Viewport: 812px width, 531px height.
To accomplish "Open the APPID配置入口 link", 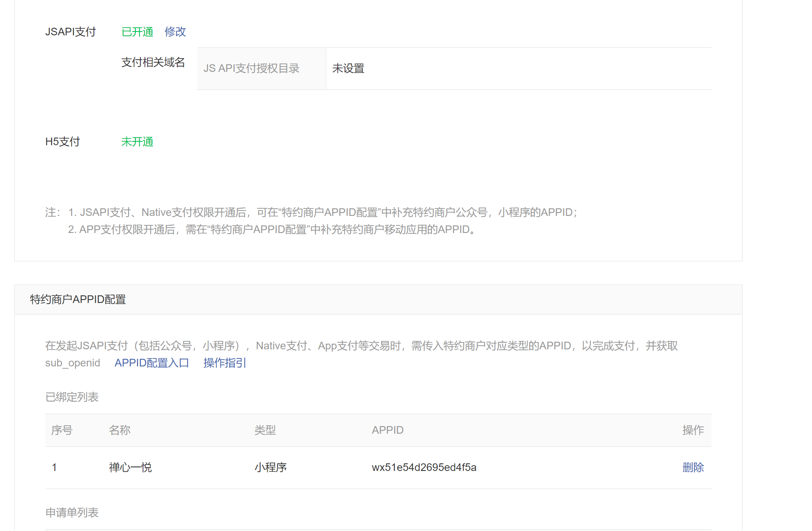I will point(152,363).
